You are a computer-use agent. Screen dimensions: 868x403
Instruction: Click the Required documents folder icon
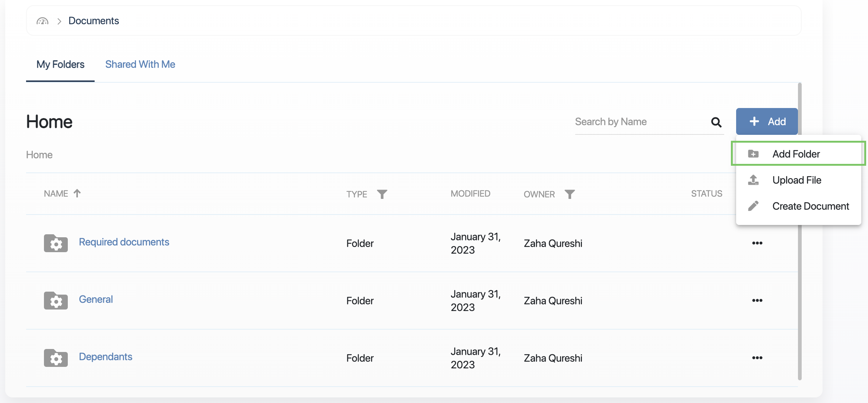click(56, 243)
